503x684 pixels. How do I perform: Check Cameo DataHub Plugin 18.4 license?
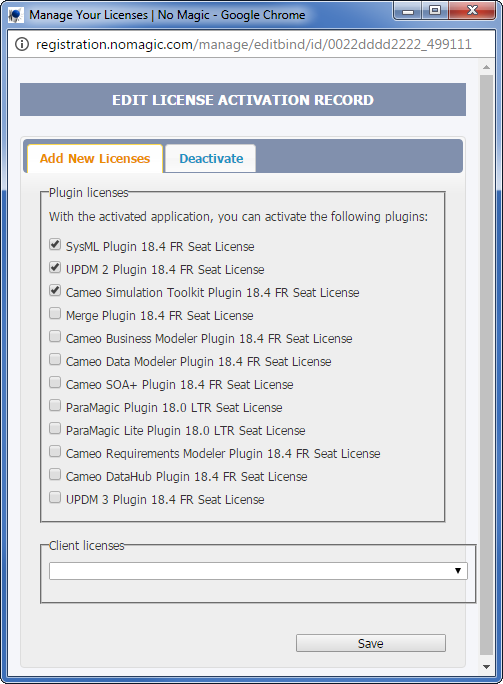point(55,474)
